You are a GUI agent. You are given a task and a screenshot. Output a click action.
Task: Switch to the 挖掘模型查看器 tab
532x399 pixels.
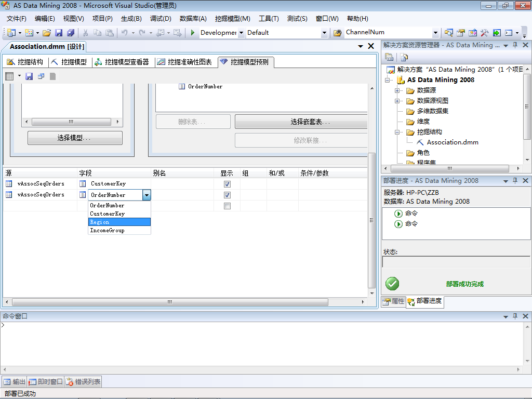122,62
